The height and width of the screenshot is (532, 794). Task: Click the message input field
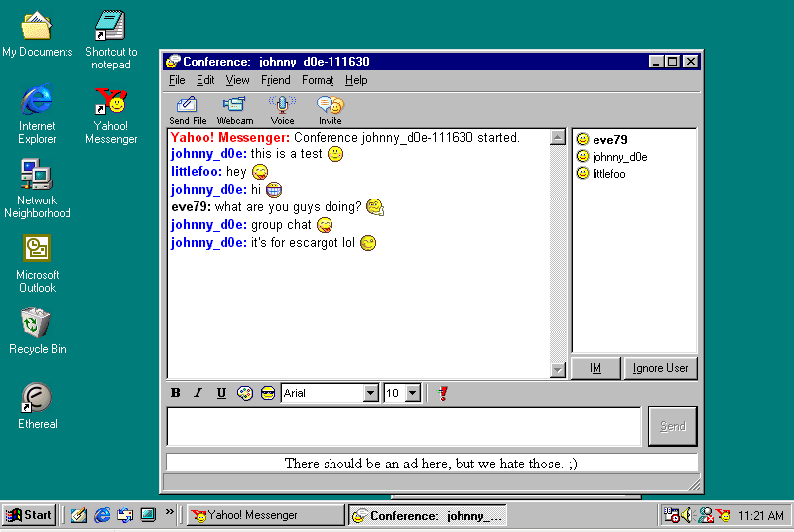404,426
